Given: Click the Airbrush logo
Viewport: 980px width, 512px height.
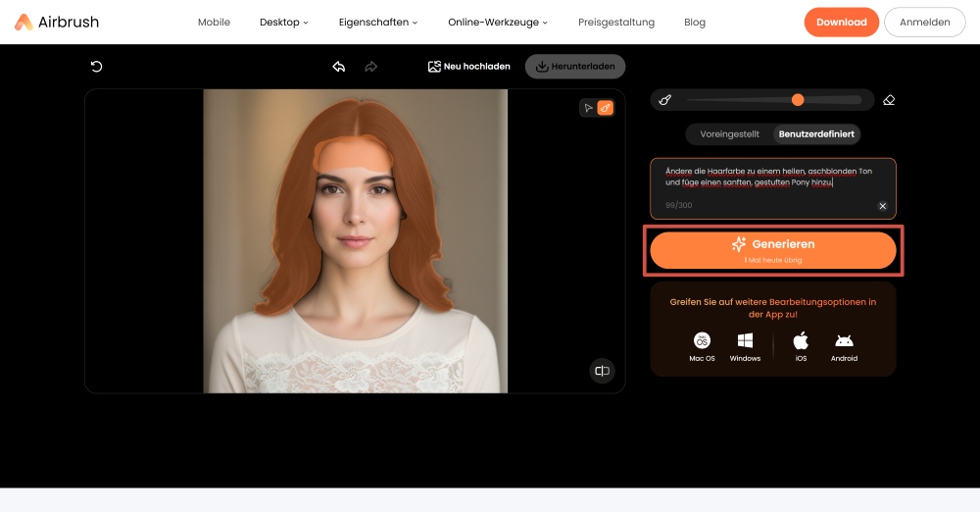Looking at the screenshot, I should pos(57,22).
